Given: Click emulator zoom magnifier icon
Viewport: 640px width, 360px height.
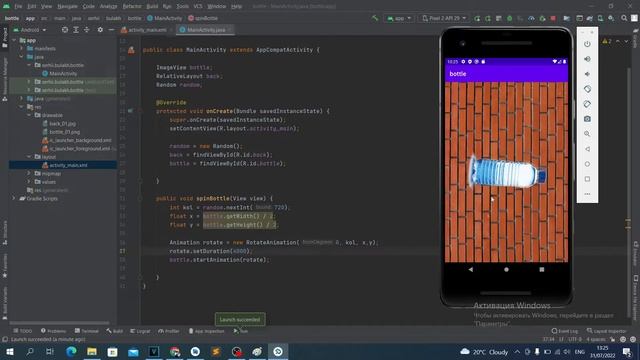Looking at the screenshot, I should 587,134.
